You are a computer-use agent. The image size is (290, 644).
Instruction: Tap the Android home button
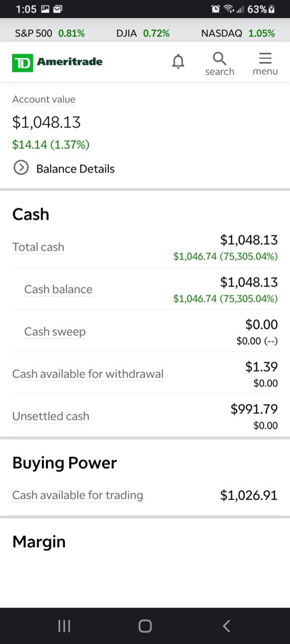point(145,626)
